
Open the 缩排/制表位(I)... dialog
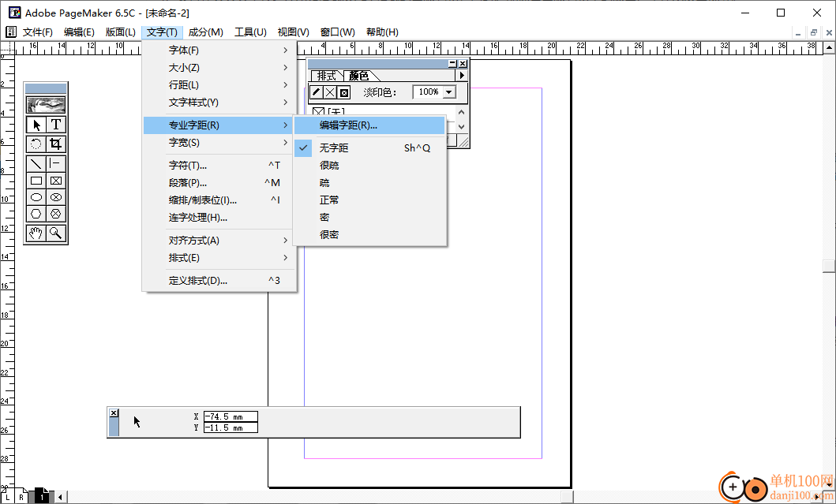[219, 200]
